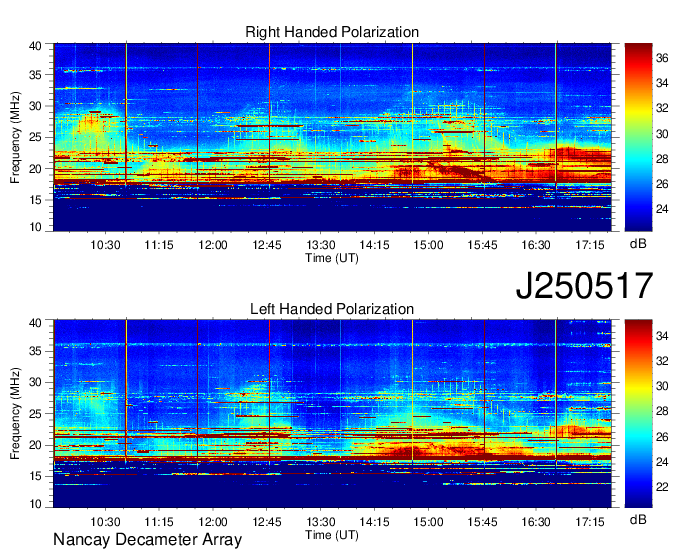Click the Left Handed Polarization spectrogram image
680x552 pixels.
coord(332,414)
